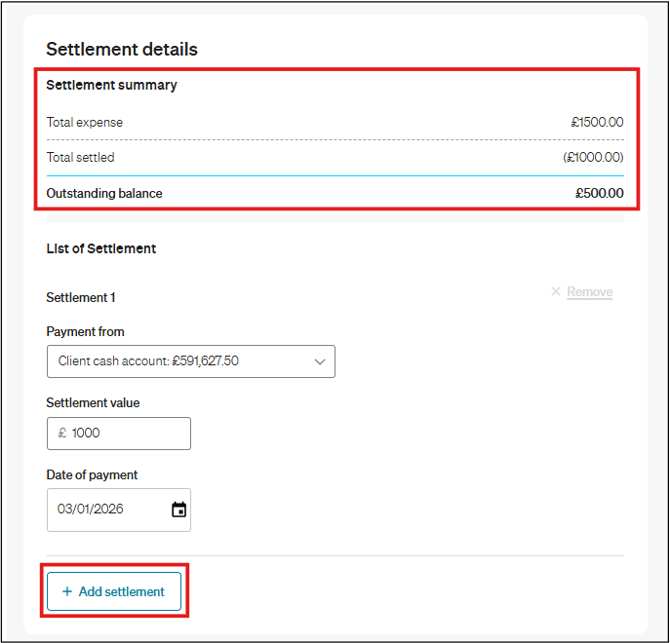The image size is (670, 643).
Task: Click the X icon beside Remove
Action: (556, 292)
